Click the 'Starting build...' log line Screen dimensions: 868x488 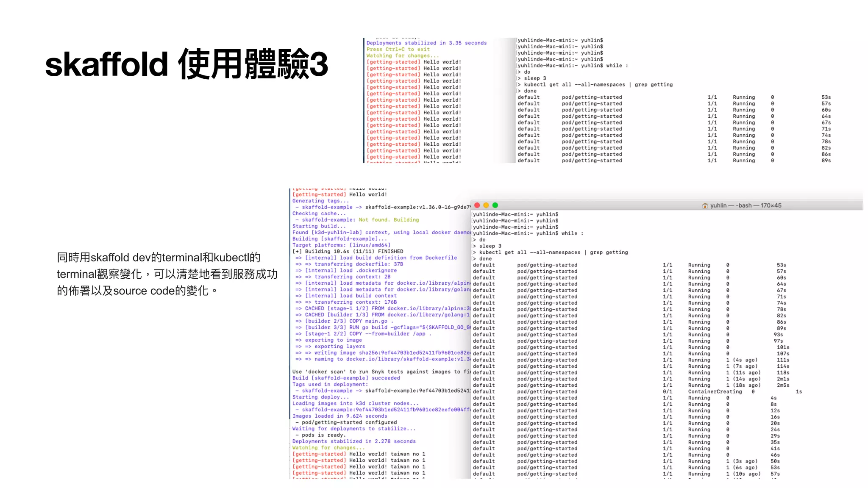[319, 226]
